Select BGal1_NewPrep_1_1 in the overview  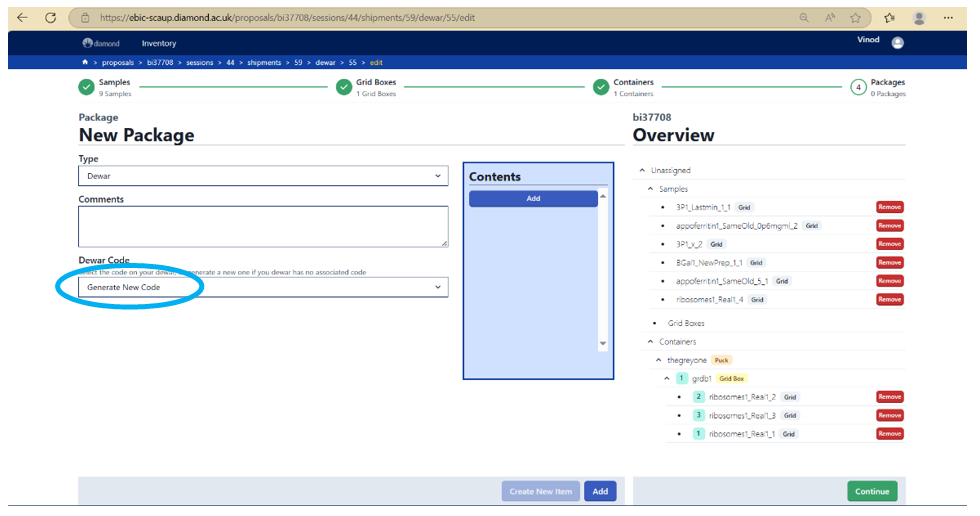point(709,263)
